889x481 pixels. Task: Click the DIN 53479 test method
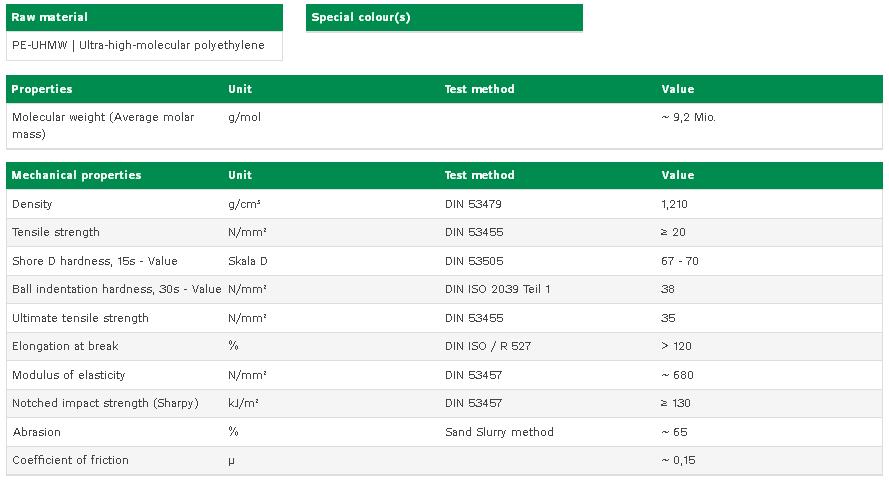473,204
